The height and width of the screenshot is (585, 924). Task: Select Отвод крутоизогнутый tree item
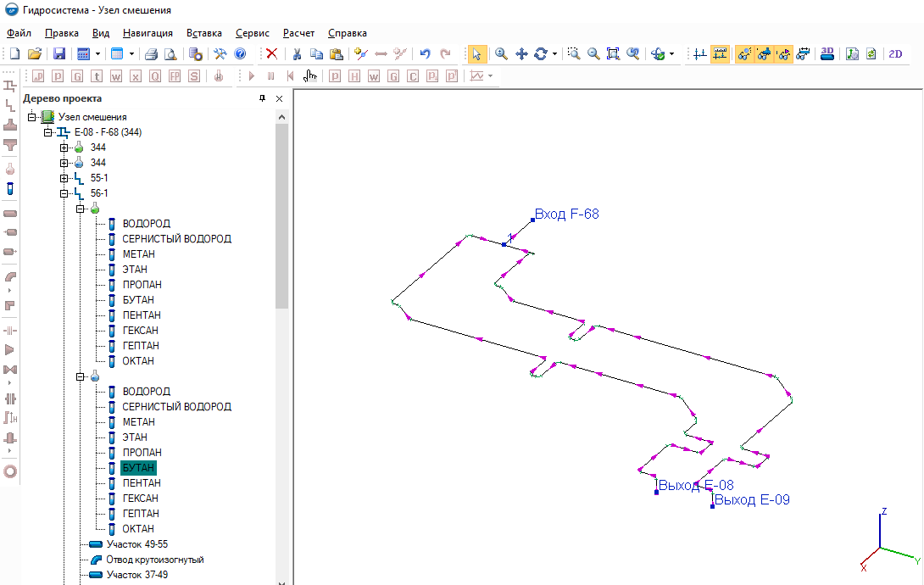click(154, 560)
